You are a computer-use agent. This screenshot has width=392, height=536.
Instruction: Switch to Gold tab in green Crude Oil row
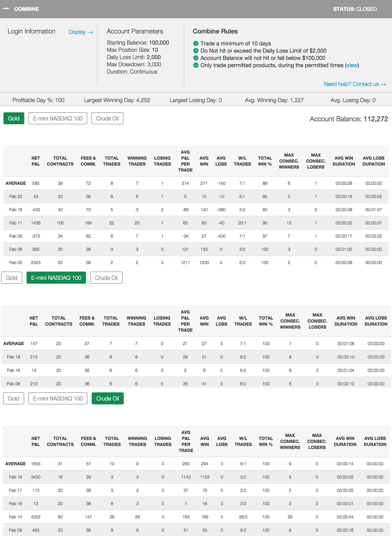coord(14,399)
